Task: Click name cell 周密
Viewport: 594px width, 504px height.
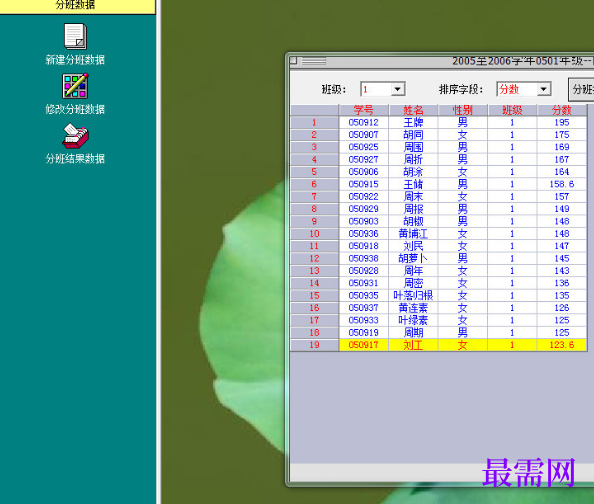Action: pyautogui.click(x=413, y=283)
